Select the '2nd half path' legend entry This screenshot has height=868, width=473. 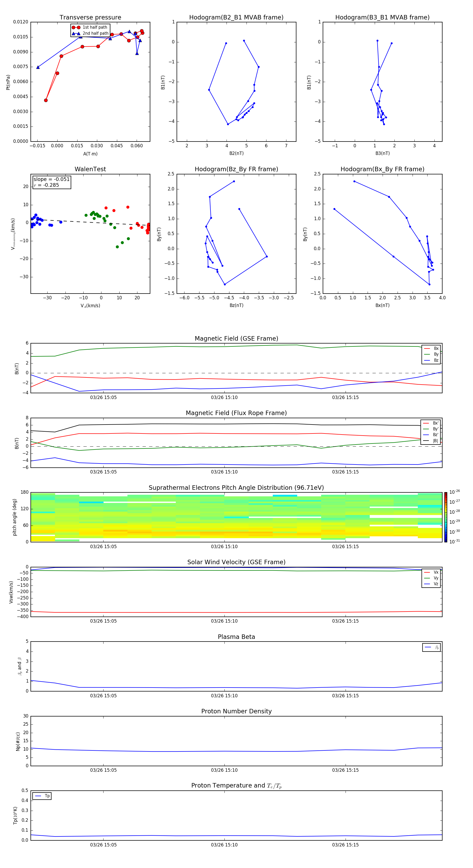pos(90,33)
